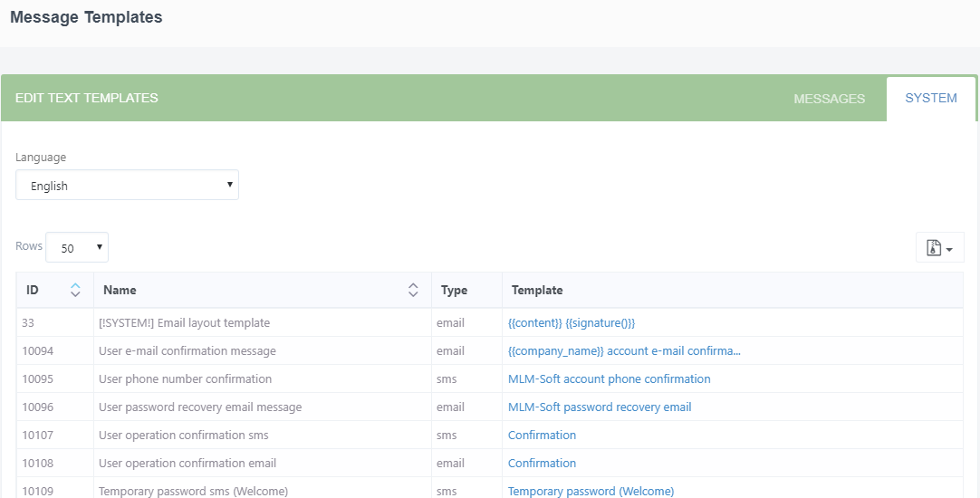Click the Confirmation link for sms row 10107
980x498 pixels.
coord(542,435)
